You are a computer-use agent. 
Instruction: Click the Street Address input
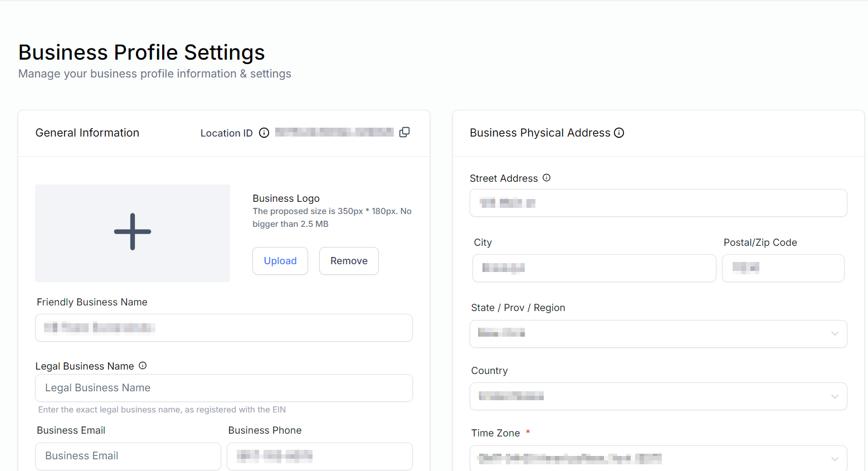click(x=658, y=203)
